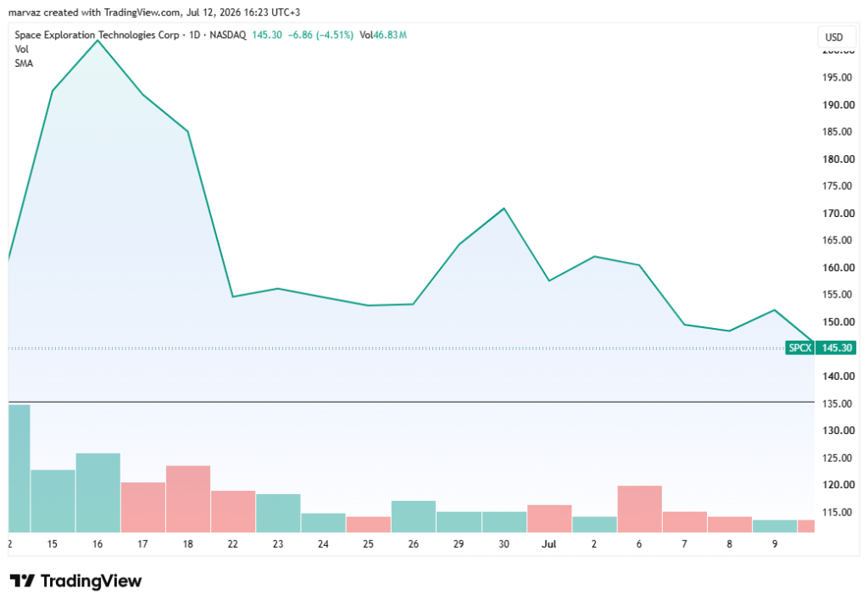The height and width of the screenshot is (606, 868).
Task: Click the June 30 local price peak
Action: (504, 208)
